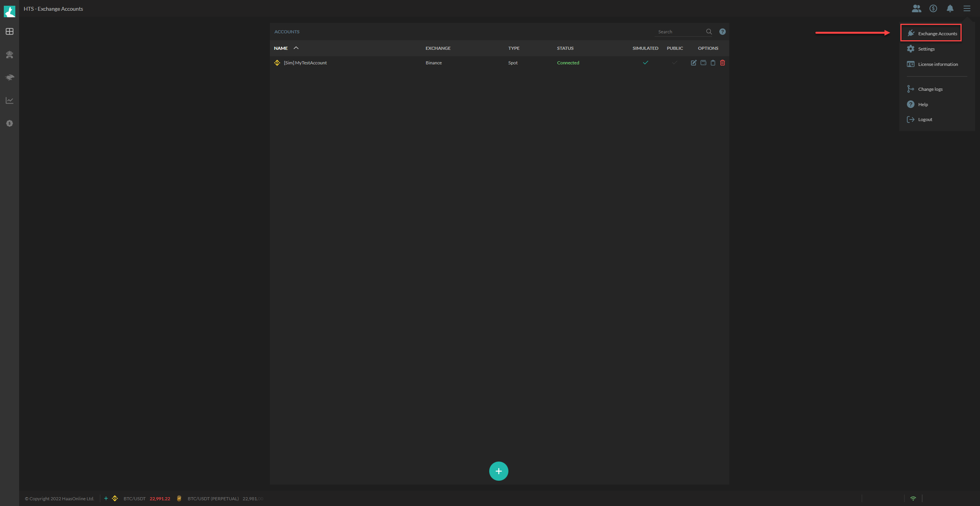Toggle the Simulated checkmark for MyTestAccount
Image resolution: width=980 pixels, height=506 pixels.
click(646, 62)
